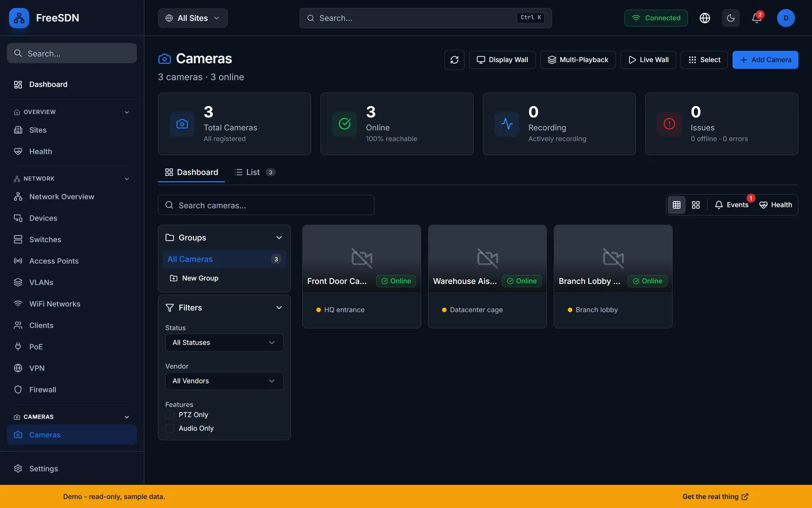The width and height of the screenshot is (812, 508).
Task: Go to Network Overview page
Action: click(x=72, y=197)
